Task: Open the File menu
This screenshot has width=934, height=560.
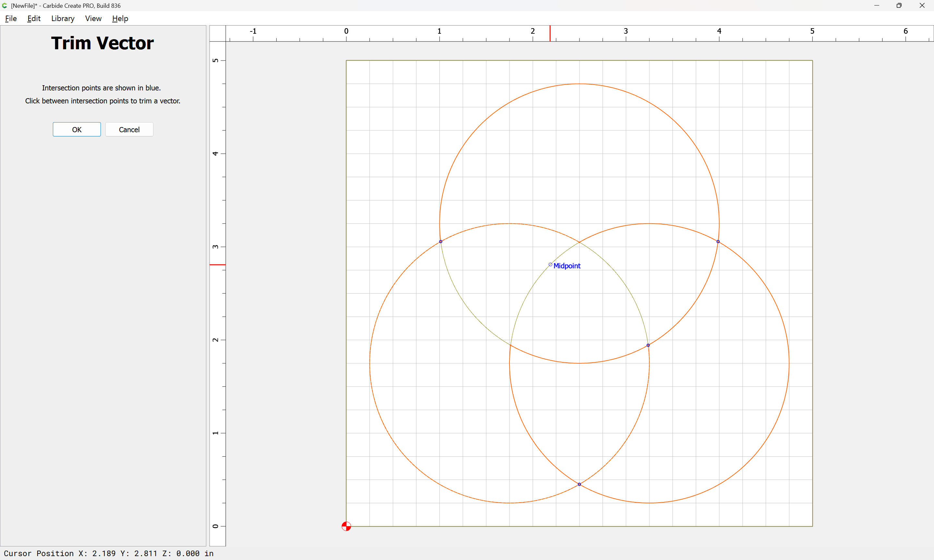Action: point(11,18)
